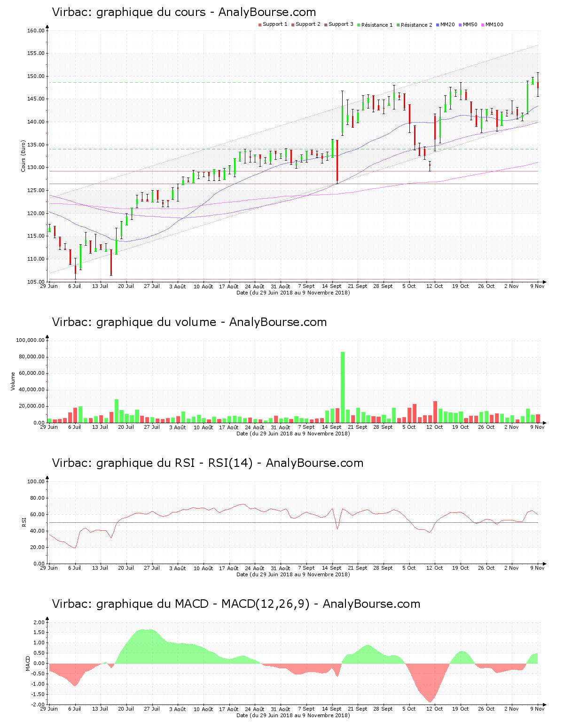Click '12 Oct' date on RSI chart axis

(434, 568)
